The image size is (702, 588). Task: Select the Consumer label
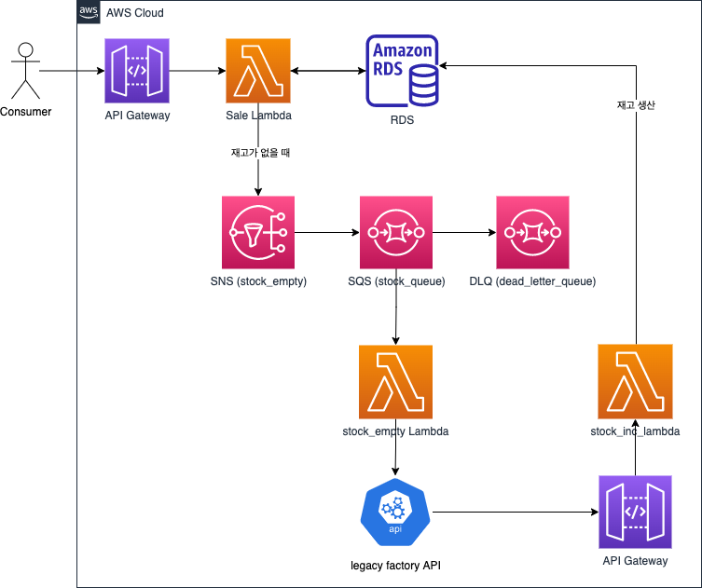[x=25, y=112]
